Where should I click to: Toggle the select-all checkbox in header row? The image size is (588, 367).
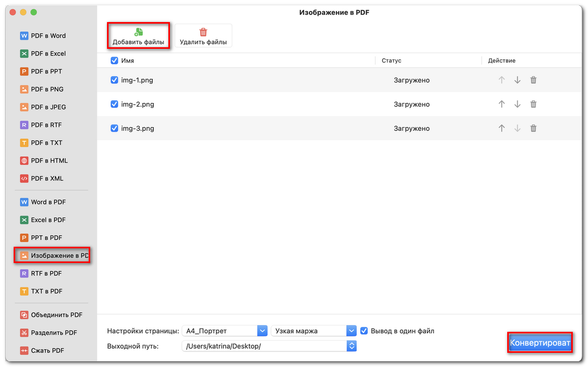click(x=114, y=60)
